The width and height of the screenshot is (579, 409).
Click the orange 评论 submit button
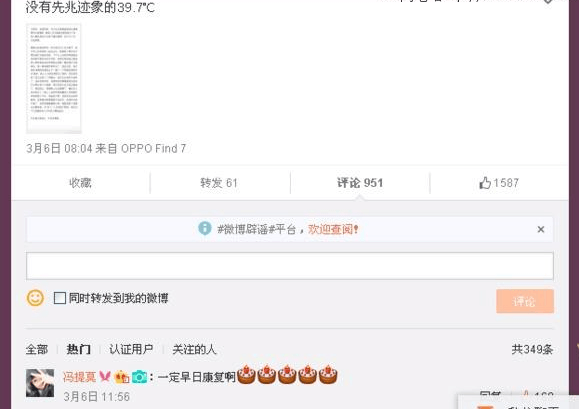coord(525,301)
